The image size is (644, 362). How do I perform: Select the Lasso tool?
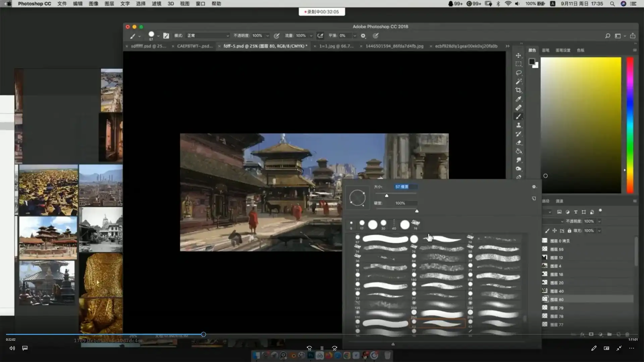518,73
